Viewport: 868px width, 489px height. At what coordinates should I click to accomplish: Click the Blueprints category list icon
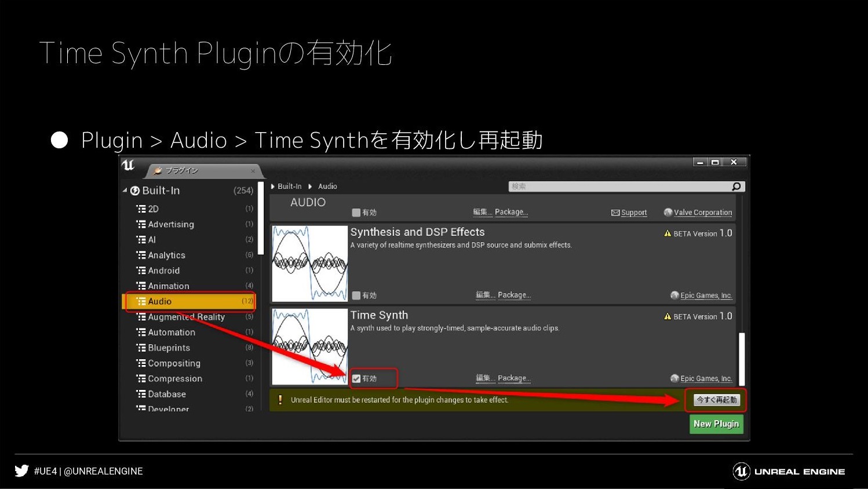click(x=141, y=348)
